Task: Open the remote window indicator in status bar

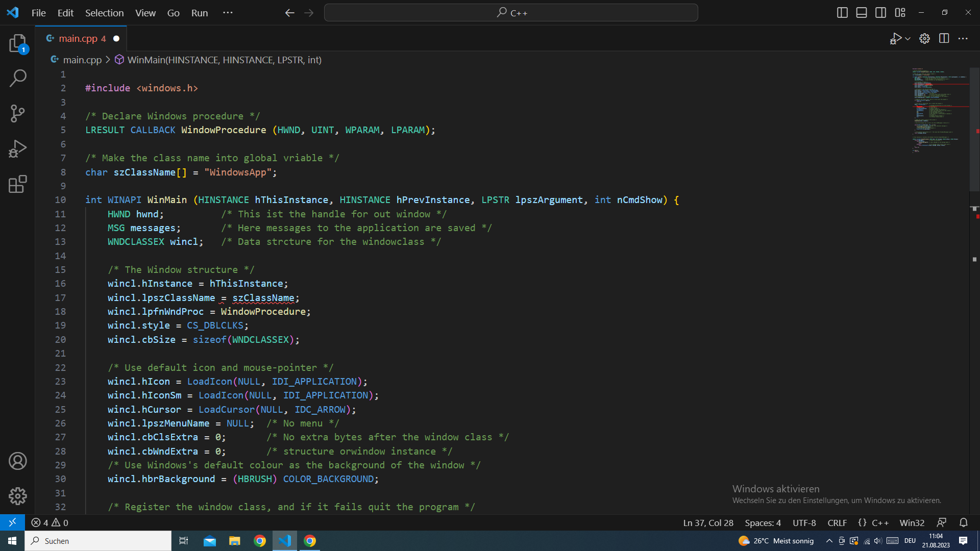Action: pyautogui.click(x=12, y=522)
